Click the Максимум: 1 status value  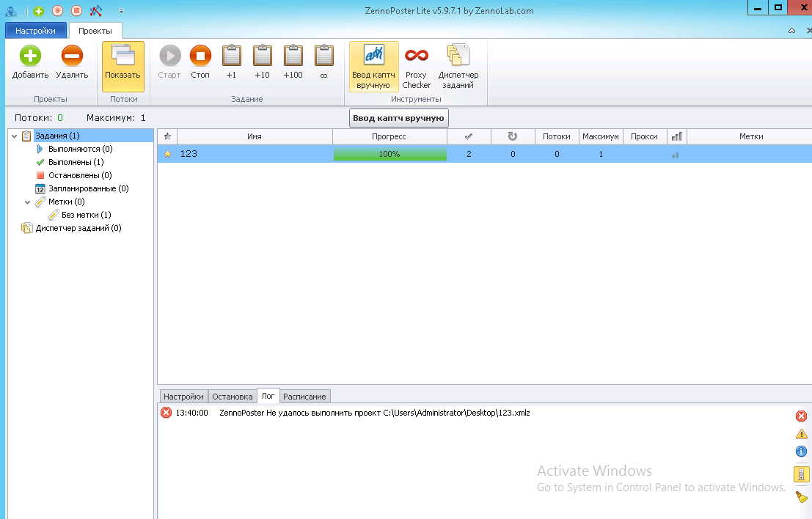coord(116,118)
